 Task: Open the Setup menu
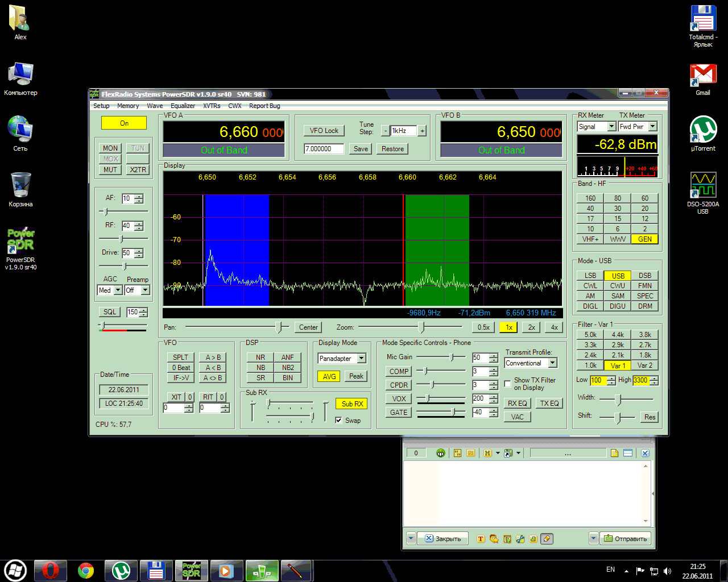click(x=101, y=106)
